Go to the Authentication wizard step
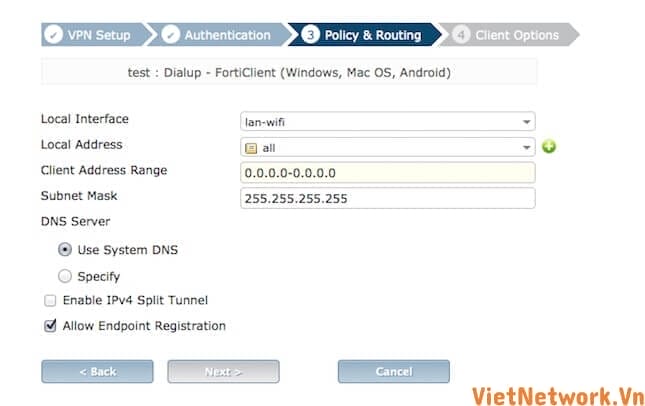The width and height of the screenshot is (645, 406). pyautogui.click(x=220, y=35)
